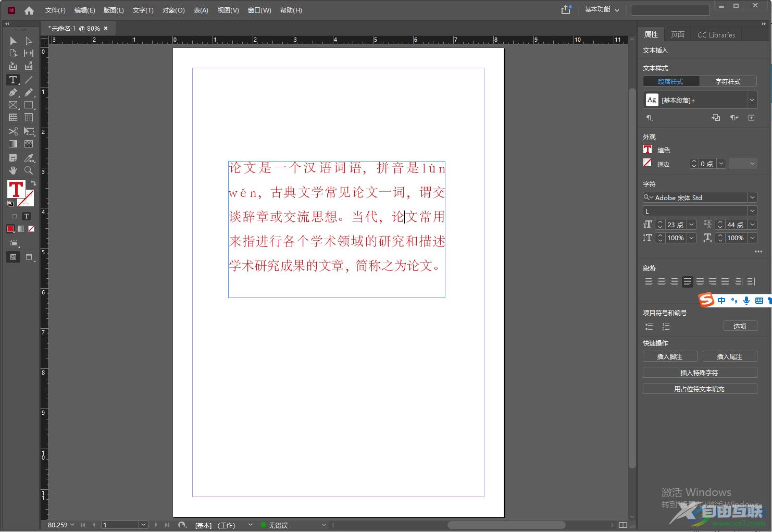
Task: Select the Gradient Feather tool
Action: [x=29, y=144]
